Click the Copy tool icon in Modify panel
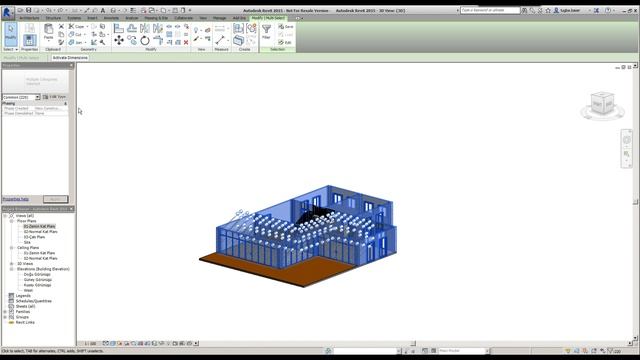 [132, 40]
